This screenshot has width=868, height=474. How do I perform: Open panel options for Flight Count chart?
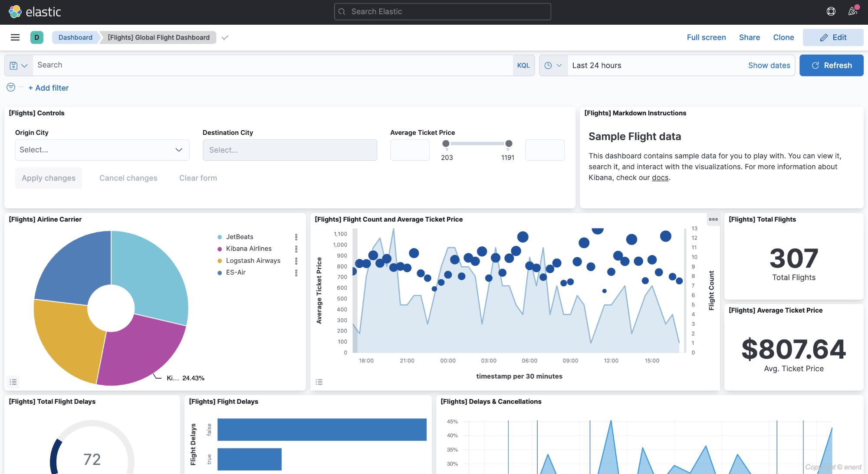coord(713,219)
